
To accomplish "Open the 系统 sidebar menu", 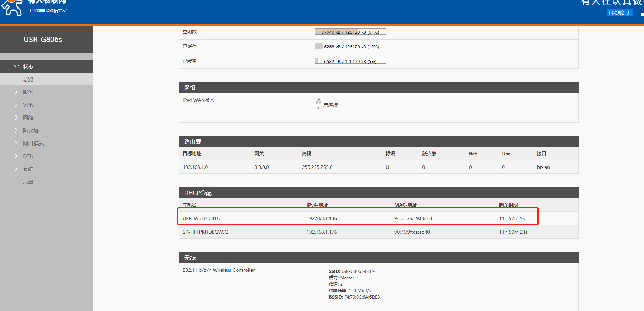I will click(28, 169).
